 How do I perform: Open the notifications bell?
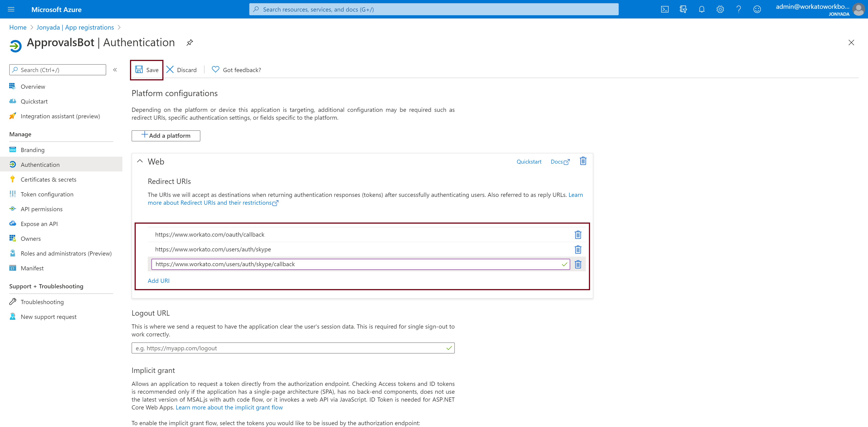tap(702, 9)
